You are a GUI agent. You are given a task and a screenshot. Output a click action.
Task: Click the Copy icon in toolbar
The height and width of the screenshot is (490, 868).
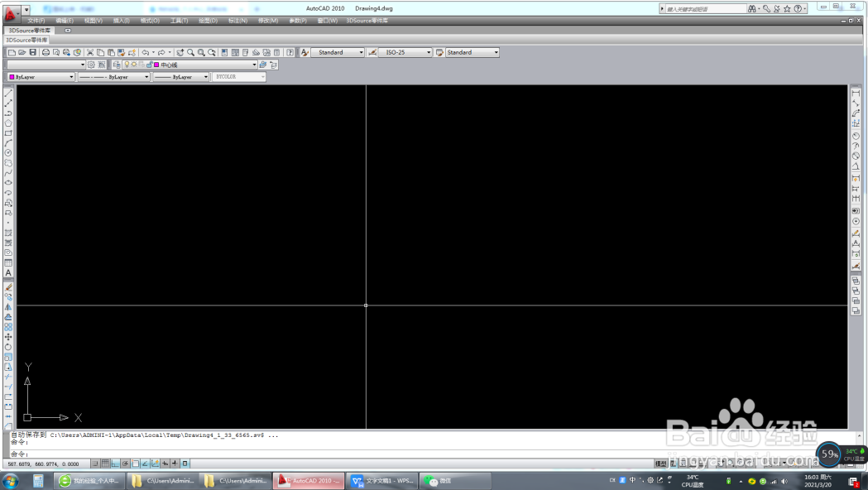point(100,53)
